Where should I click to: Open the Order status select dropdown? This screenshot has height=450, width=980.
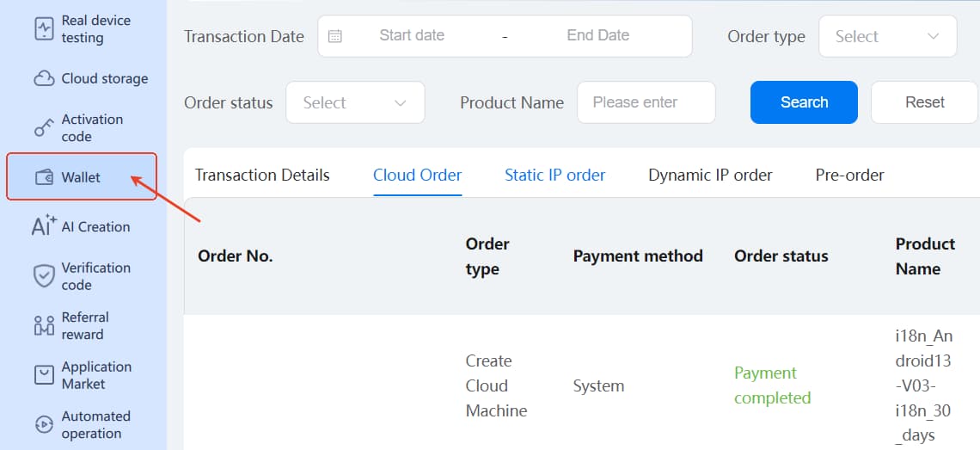point(355,102)
